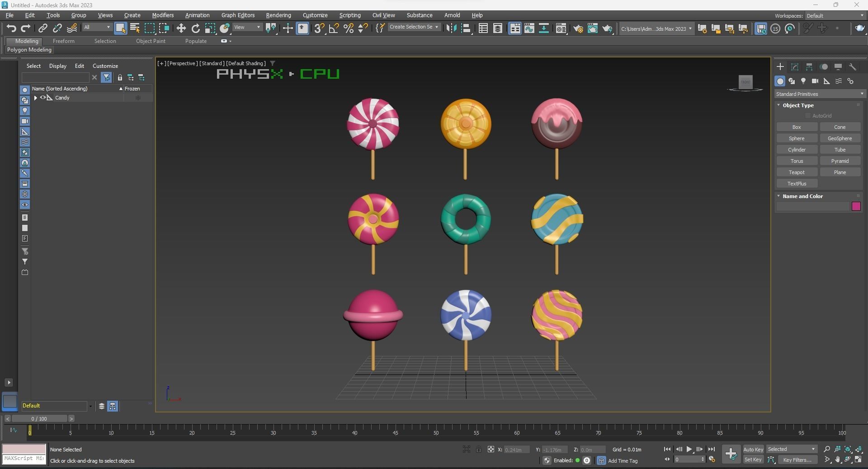Image resolution: width=868 pixels, height=469 pixels.
Task: Click the Torus primitive button
Action: click(797, 161)
